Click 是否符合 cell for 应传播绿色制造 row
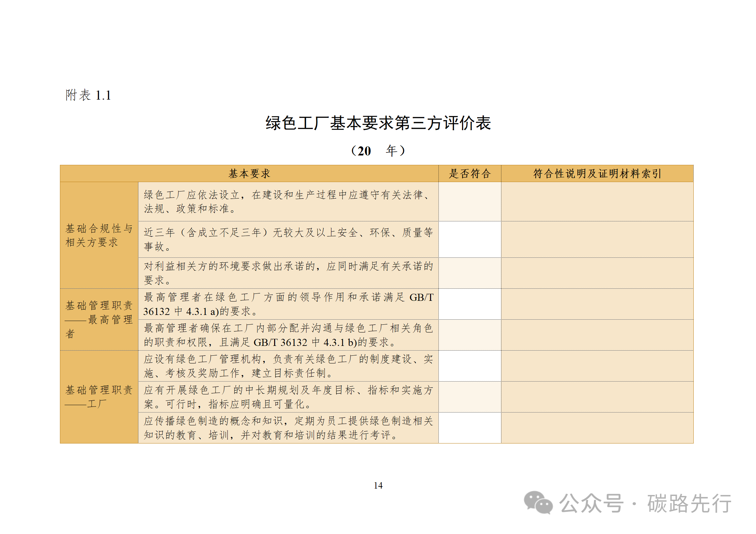756x534 pixels. tap(469, 428)
